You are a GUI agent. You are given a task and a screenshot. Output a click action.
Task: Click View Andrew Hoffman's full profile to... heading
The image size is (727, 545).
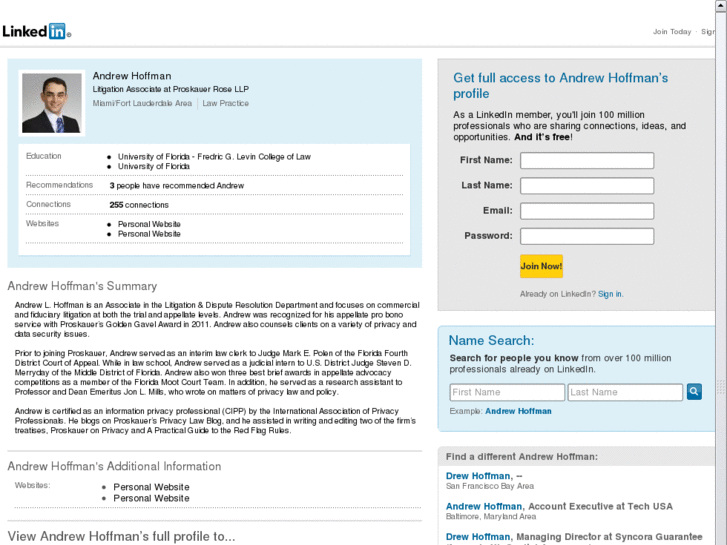click(121, 536)
